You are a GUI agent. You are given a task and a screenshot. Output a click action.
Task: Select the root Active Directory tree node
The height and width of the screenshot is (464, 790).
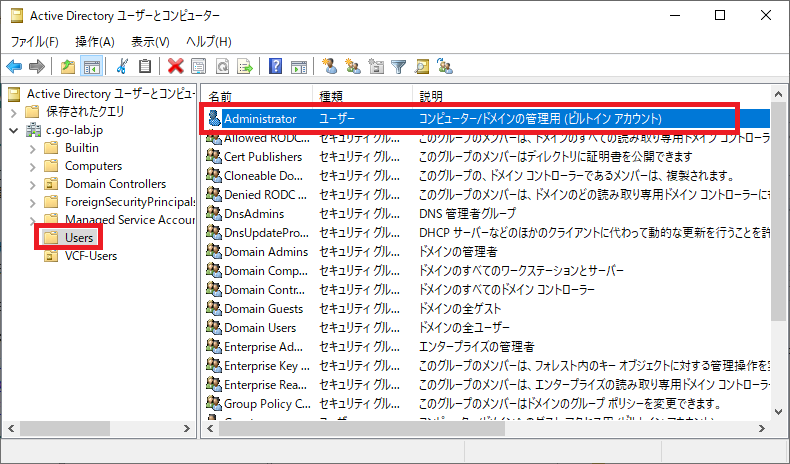102,94
